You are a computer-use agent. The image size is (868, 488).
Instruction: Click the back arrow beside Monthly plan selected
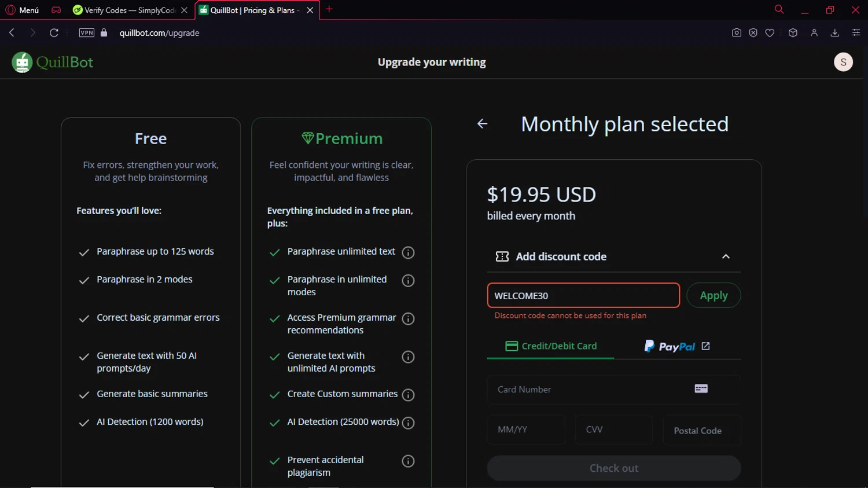482,124
